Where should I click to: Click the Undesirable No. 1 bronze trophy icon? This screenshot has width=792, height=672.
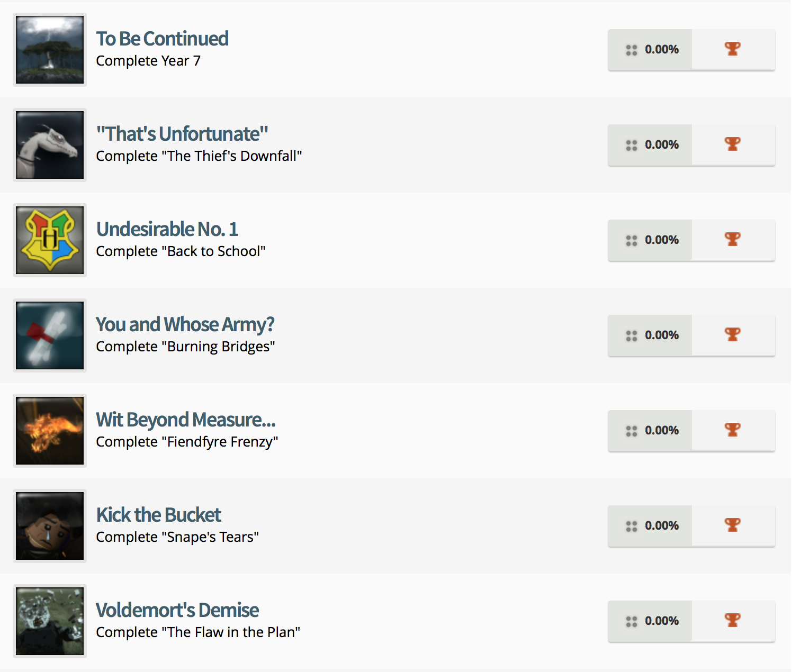(733, 240)
